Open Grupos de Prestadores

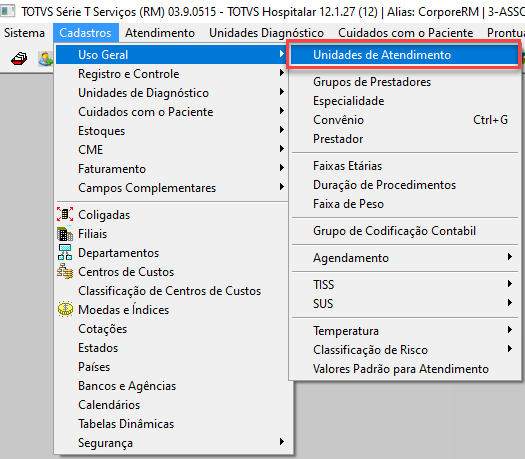click(404, 82)
